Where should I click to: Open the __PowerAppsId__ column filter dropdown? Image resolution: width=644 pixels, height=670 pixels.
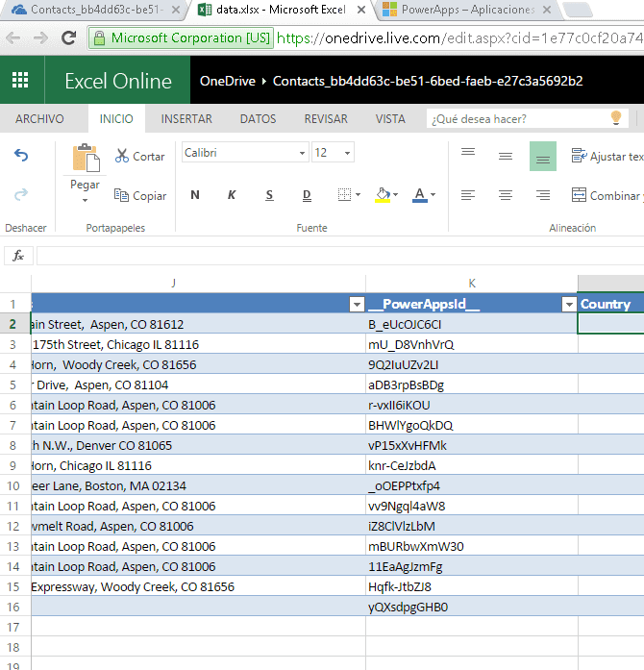569,304
